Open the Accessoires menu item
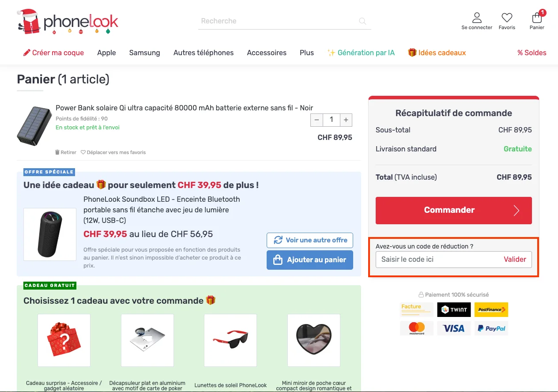The width and height of the screenshot is (558, 392). pyautogui.click(x=267, y=53)
